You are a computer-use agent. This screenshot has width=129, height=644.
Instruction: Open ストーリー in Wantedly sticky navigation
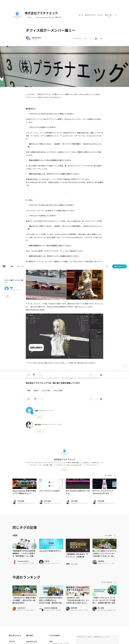coord(21,266)
